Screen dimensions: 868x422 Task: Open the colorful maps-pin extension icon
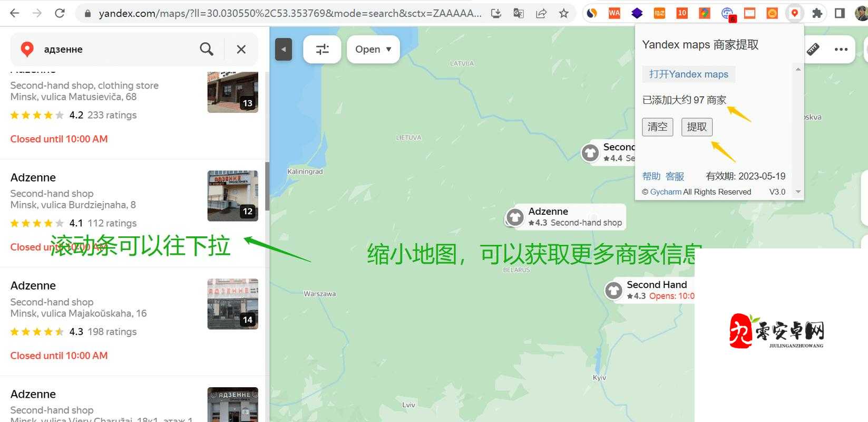pos(705,13)
